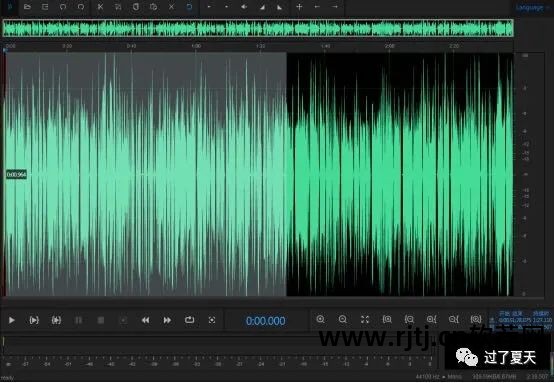Rewind with the double left arrows
Image resolution: width=554 pixels, height=383 pixels.
coord(145,320)
